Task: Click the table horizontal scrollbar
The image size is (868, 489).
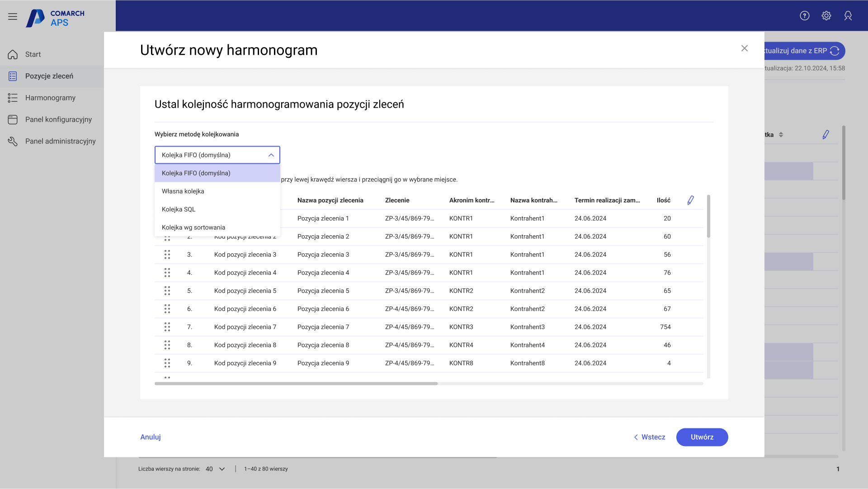Action: [x=296, y=384]
